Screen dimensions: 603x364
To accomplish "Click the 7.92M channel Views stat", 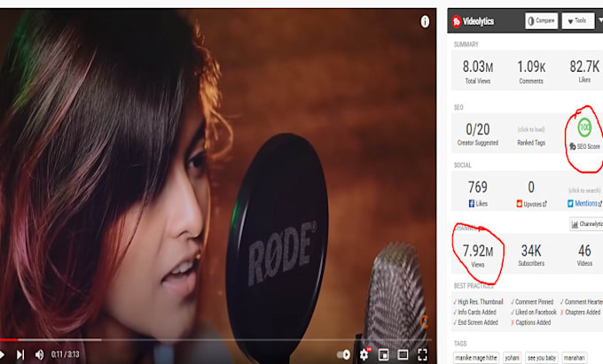I will tap(478, 255).
